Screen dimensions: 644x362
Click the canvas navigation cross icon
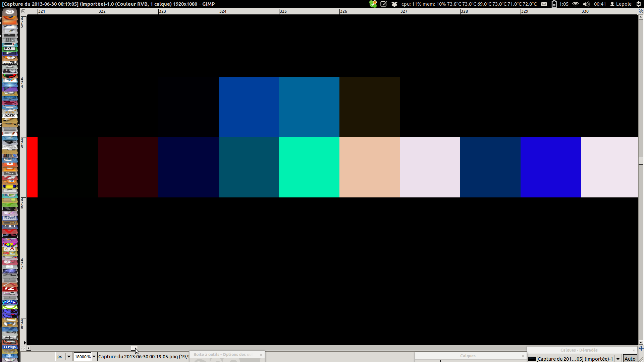(641, 348)
